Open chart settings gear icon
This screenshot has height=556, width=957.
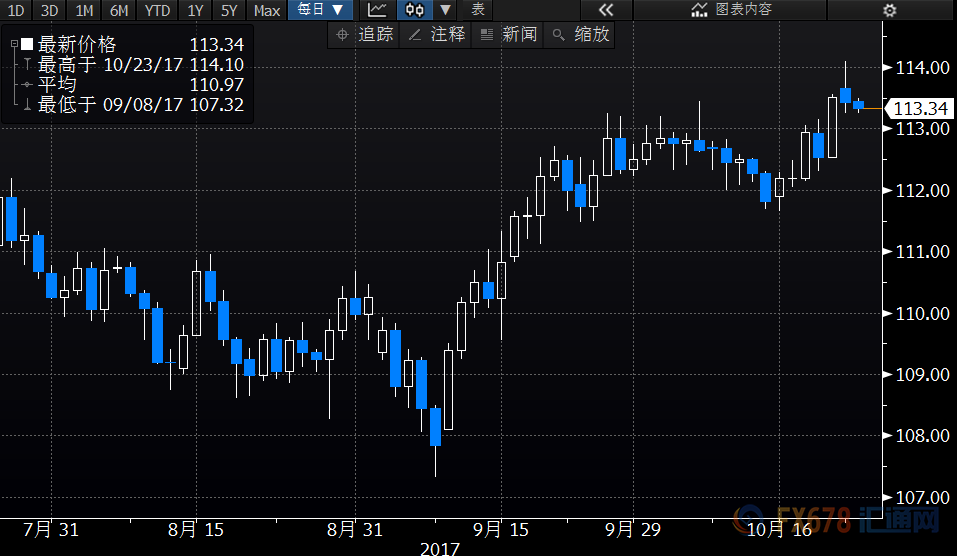(x=890, y=10)
